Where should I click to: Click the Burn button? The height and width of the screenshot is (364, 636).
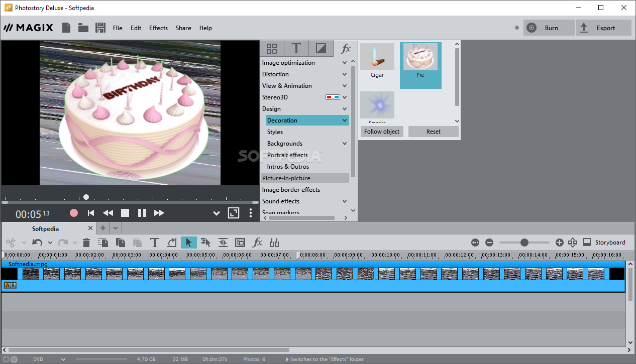[549, 28]
